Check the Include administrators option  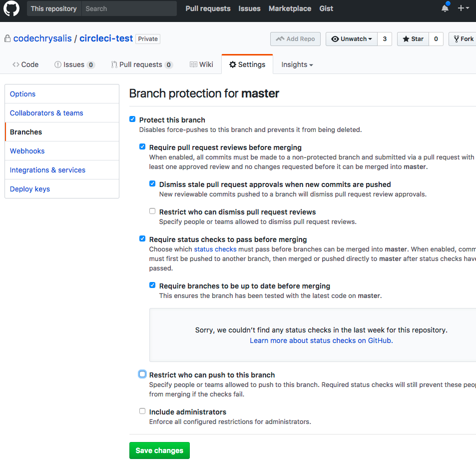tap(142, 410)
